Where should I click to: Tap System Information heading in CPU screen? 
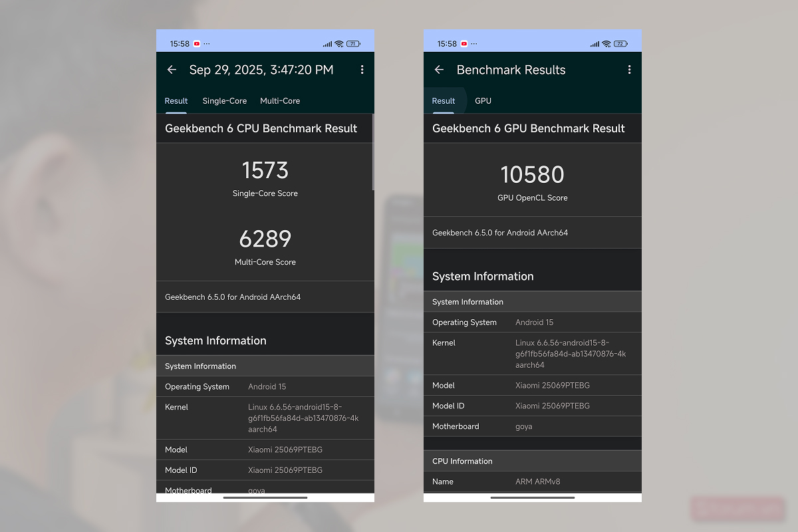pyautogui.click(x=215, y=340)
